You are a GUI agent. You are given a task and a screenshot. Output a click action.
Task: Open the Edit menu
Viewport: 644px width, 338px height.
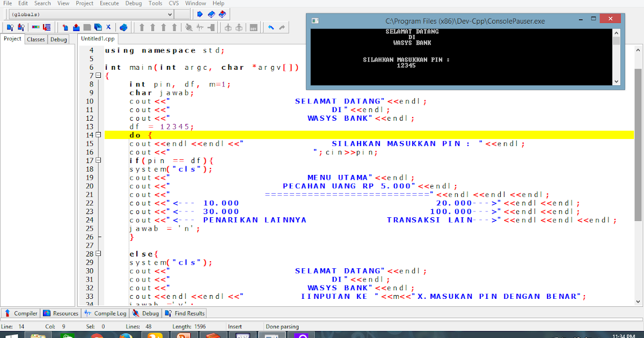tap(23, 3)
